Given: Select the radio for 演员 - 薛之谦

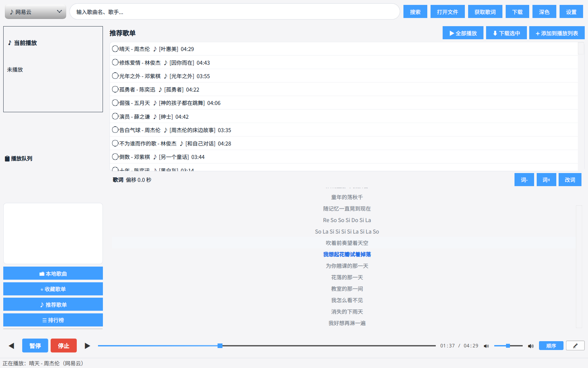Looking at the screenshot, I should point(115,116).
